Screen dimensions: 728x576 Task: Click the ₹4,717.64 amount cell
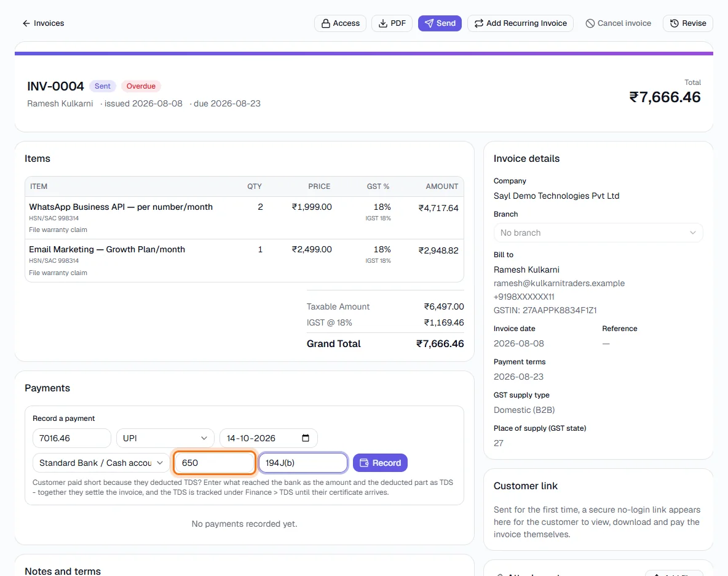pyautogui.click(x=438, y=208)
